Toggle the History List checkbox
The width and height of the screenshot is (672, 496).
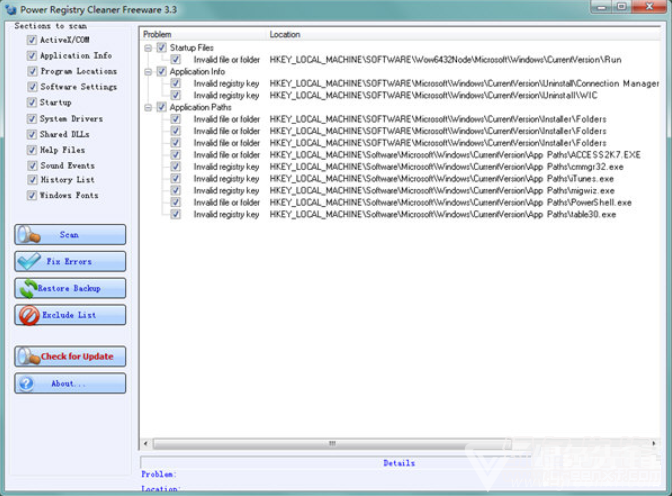pos(32,180)
